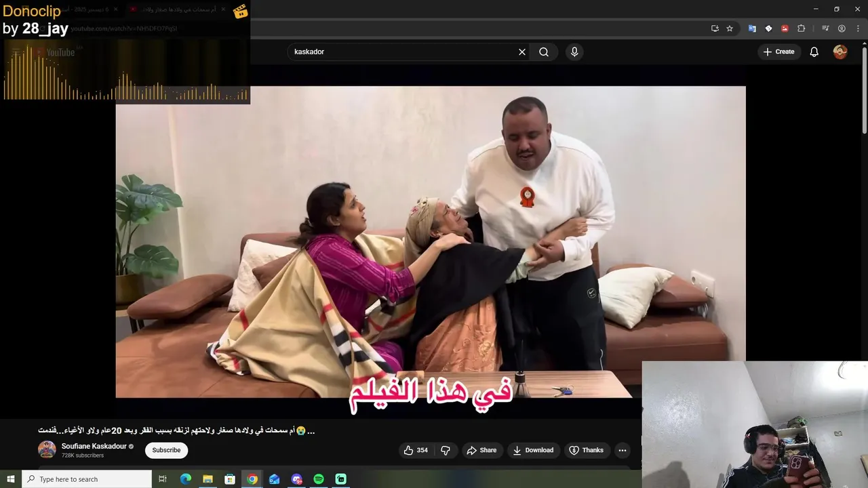Click the 728K subscribers text
Viewport: 868px width, 488px height.
coord(83,455)
